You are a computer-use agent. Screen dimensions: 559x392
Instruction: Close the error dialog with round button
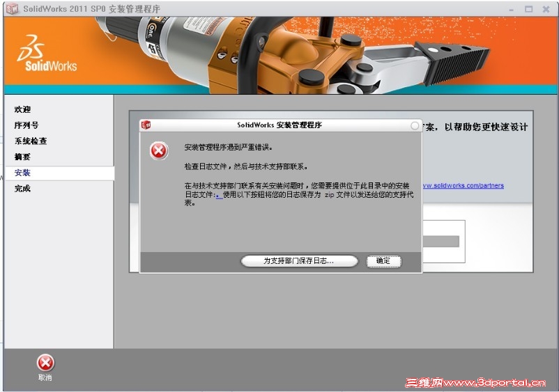(415, 126)
